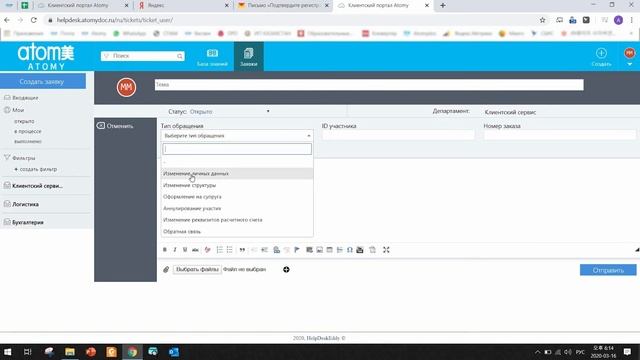Insert anchor flag icon in editor
This screenshot has width=640, height=360.
coord(297,250)
